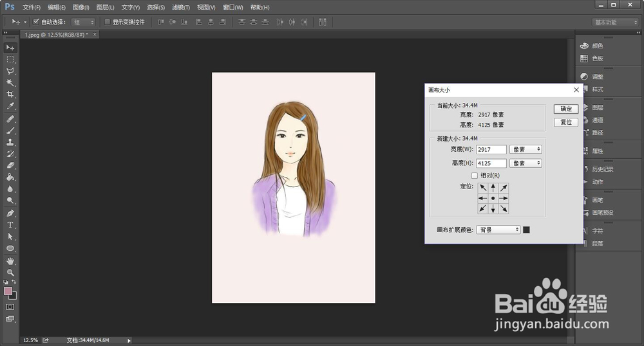
Task: Select the Path Selection tool
Action: point(10,236)
